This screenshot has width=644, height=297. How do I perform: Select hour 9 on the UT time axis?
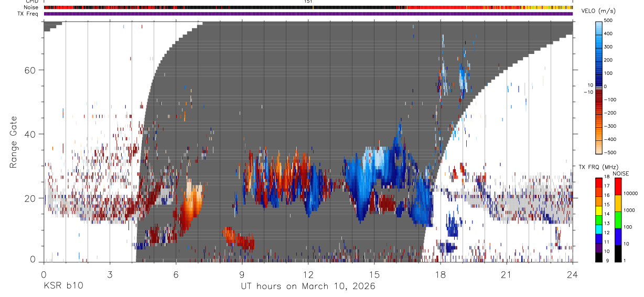click(x=242, y=274)
